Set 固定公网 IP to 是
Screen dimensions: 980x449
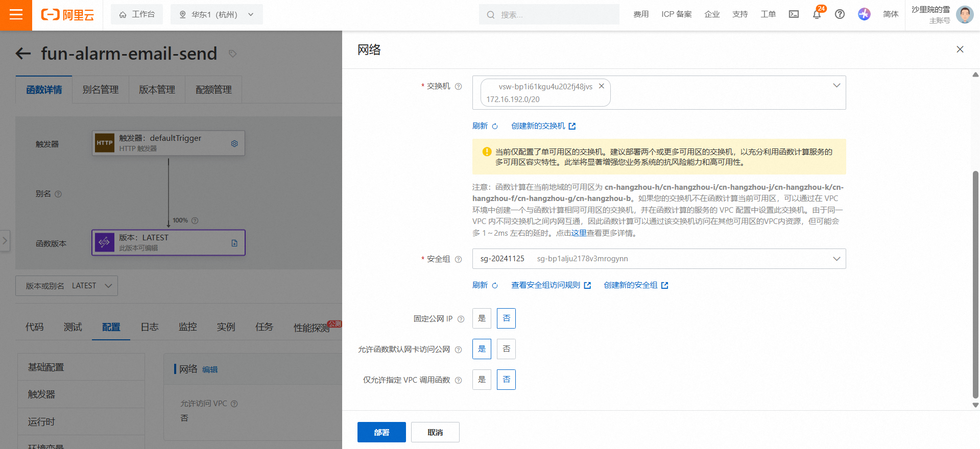(x=482, y=318)
